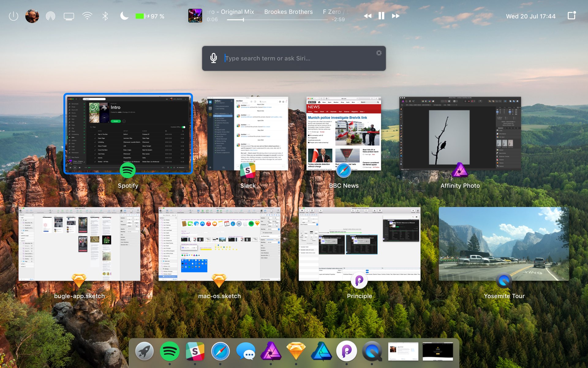Pause the track from the top bar
588x368 pixels.
click(381, 16)
